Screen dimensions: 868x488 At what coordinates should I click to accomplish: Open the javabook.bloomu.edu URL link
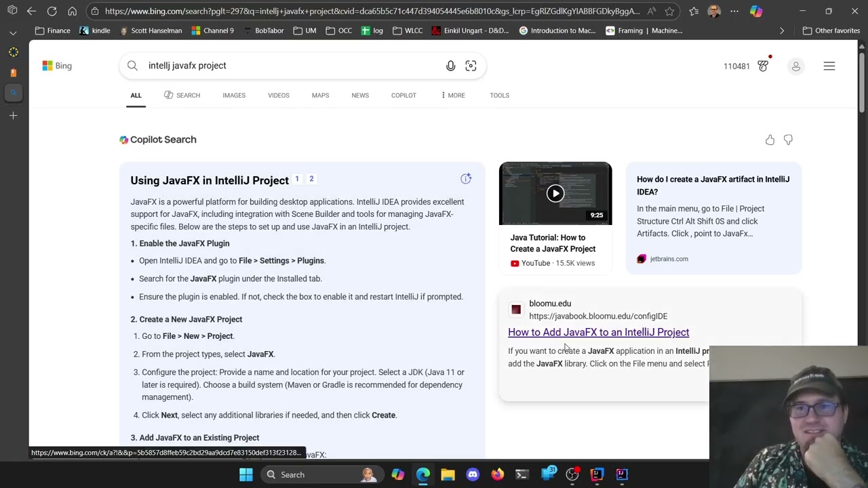(x=598, y=317)
